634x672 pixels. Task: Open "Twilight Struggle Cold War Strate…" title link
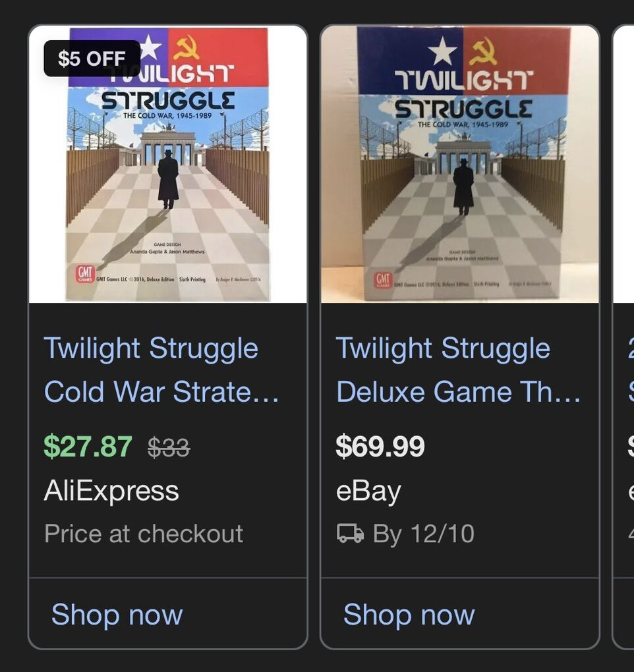[161, 370]
